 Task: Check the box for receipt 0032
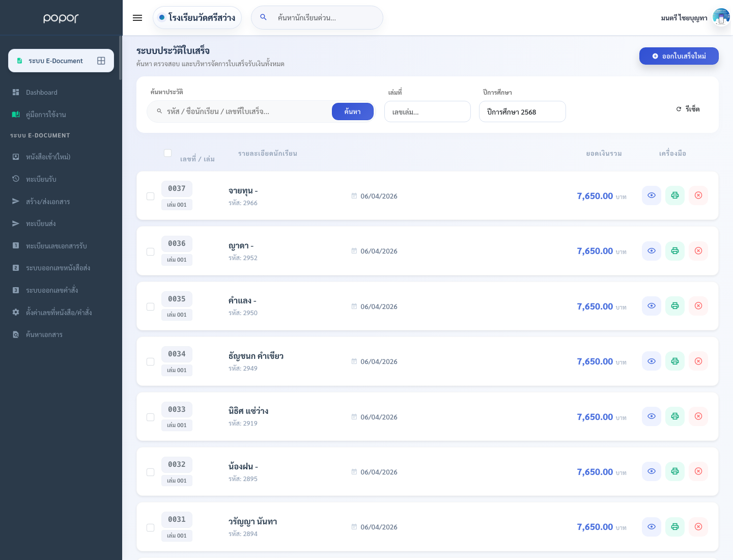pos(150,472)
